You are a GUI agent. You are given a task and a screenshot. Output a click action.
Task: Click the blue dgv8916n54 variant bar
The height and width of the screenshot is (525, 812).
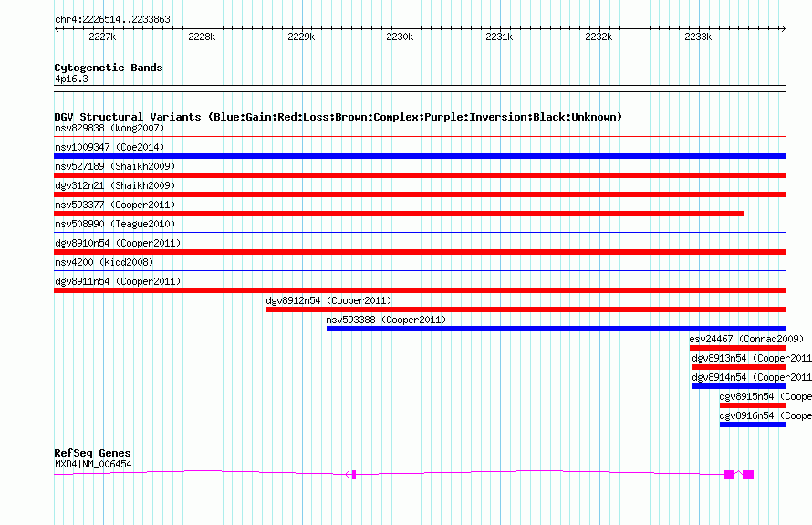point(753,425)
